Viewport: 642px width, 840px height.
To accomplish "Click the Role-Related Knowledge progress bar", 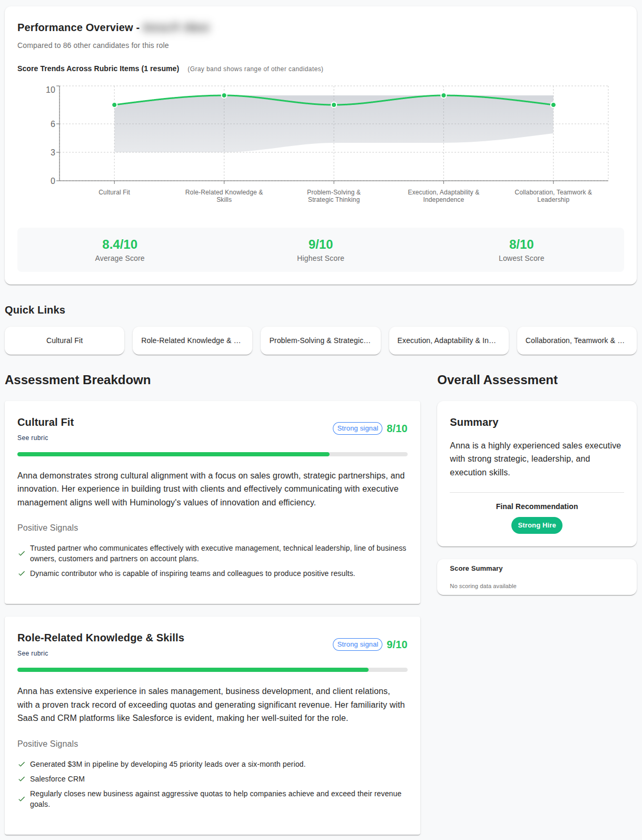I will (x=212, y=670).
